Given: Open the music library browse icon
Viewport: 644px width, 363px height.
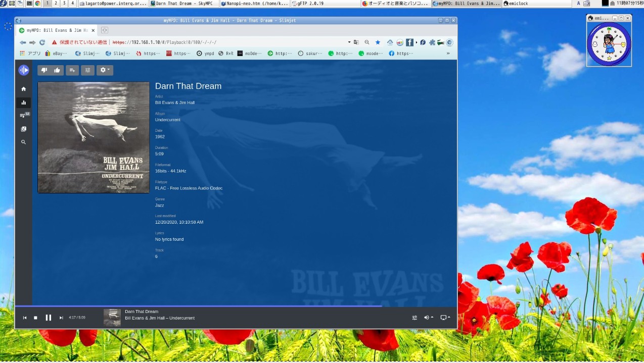Looking at the screenshot, I should point(23,129).
